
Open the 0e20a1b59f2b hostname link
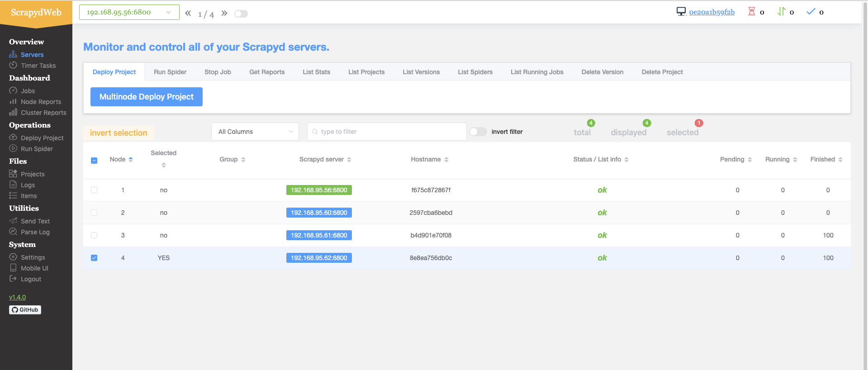coord(711,12)
